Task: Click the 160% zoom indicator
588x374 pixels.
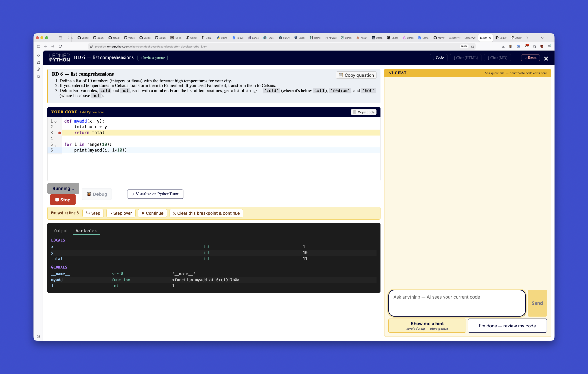Action: pos(464,46)
